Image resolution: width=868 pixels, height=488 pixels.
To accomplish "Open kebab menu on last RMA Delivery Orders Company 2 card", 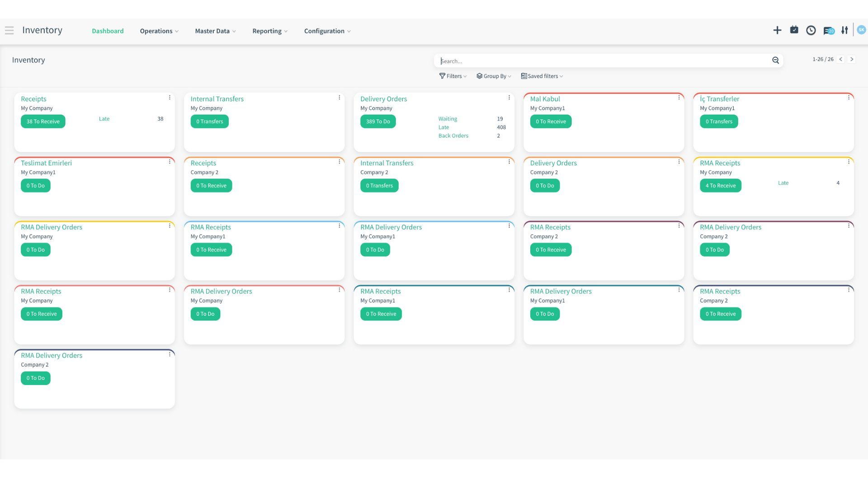I will (170, 354).
